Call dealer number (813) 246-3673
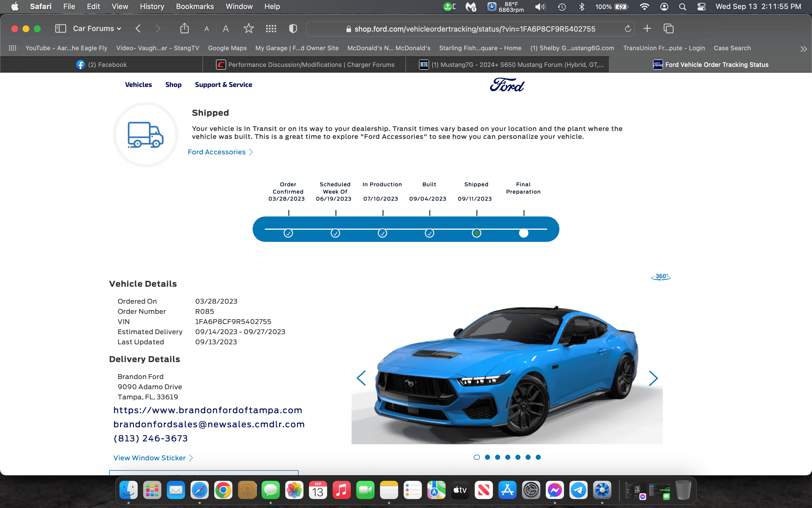The image size is (812, 508). (x=151, y=439)
